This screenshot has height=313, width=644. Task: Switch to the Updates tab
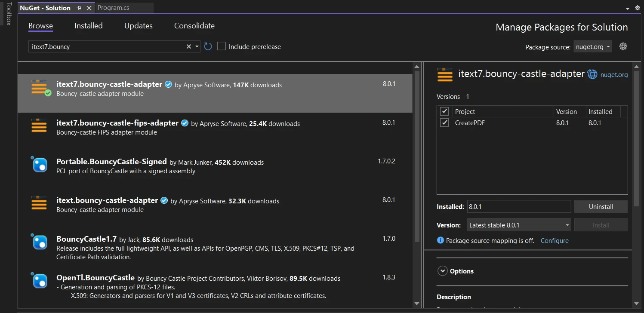[139, 26]
